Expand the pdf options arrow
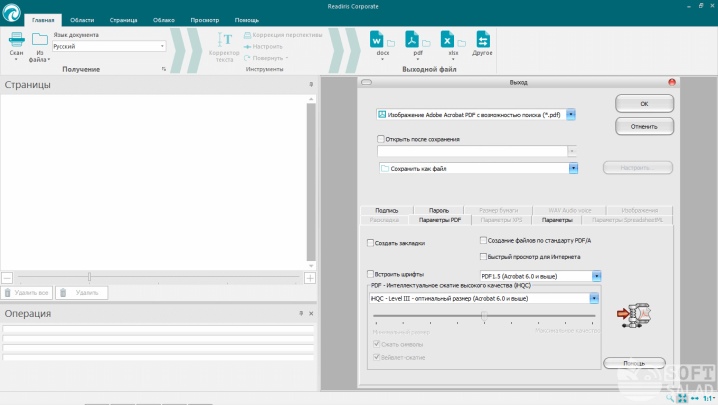 [x=418, y=60]
